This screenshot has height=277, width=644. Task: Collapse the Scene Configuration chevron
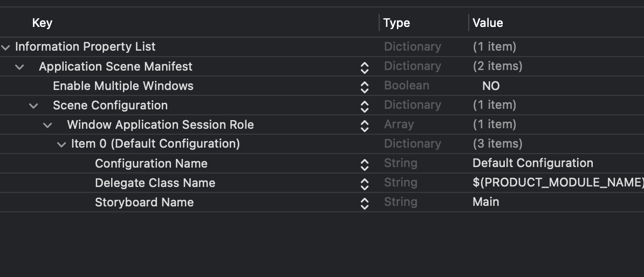(34, 106)
